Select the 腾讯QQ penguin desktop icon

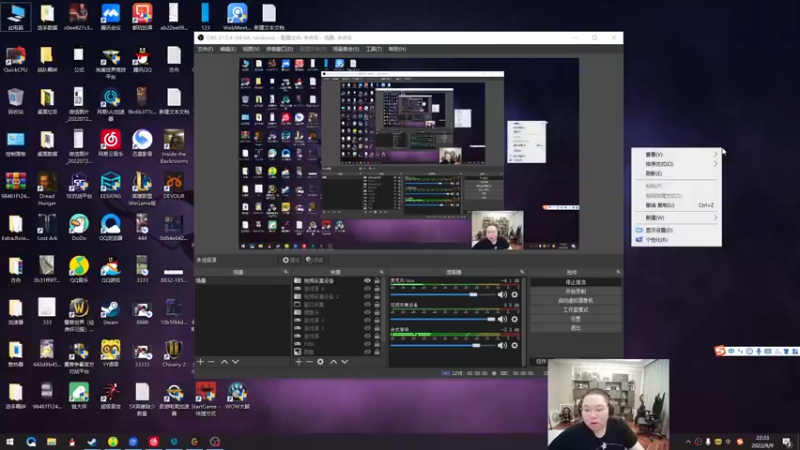[x=142, y=59]
